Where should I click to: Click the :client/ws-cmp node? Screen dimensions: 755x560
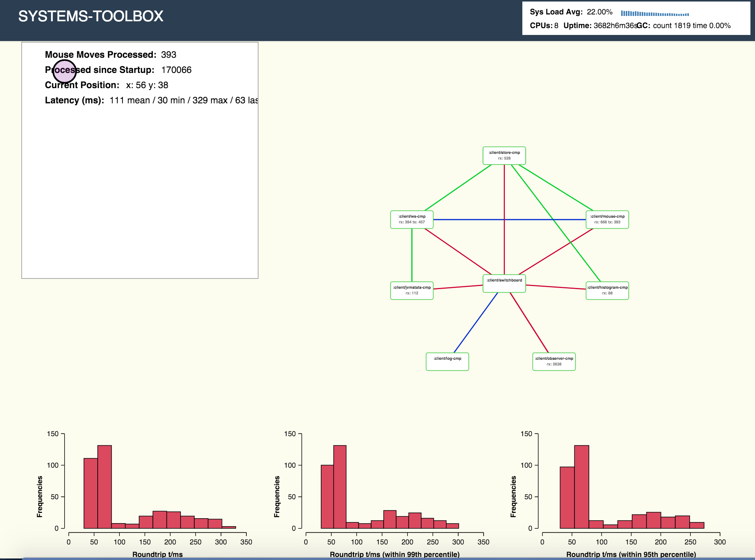pyautogui.click(x=412, y=219)
